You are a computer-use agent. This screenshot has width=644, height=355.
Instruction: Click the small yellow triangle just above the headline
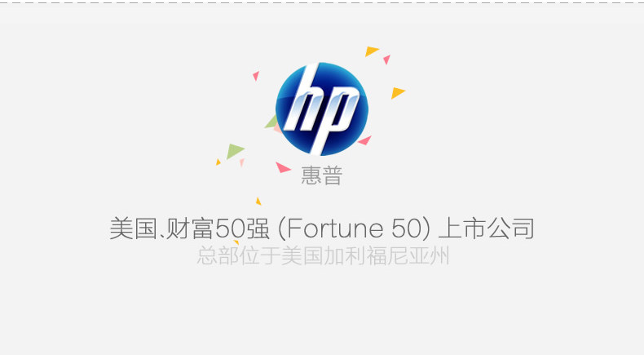point(258,201)
